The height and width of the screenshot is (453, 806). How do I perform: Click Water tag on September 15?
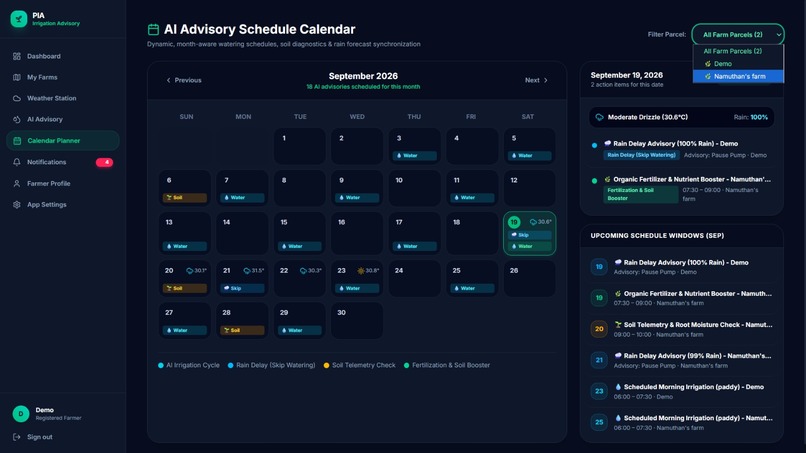[x=300, y=246]
